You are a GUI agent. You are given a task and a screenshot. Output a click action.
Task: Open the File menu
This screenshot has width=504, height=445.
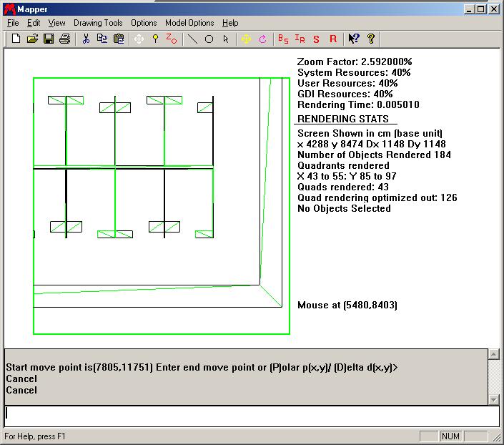pyautogui.click(x=13, y=23)
